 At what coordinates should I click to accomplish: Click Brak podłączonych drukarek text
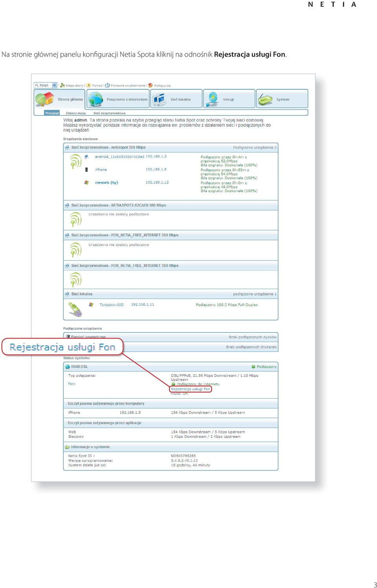pyautogui.click(x=251, y=347)
